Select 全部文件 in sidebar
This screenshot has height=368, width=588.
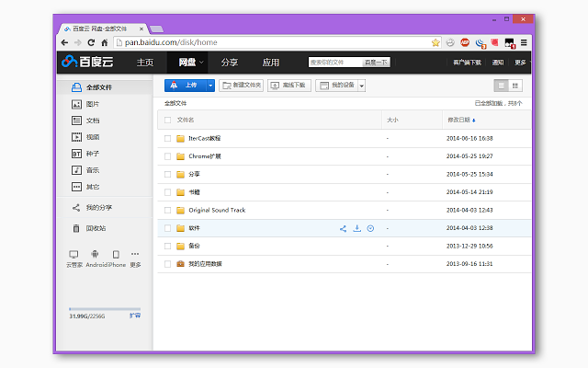pyautogui.click(x=105, y=87)
